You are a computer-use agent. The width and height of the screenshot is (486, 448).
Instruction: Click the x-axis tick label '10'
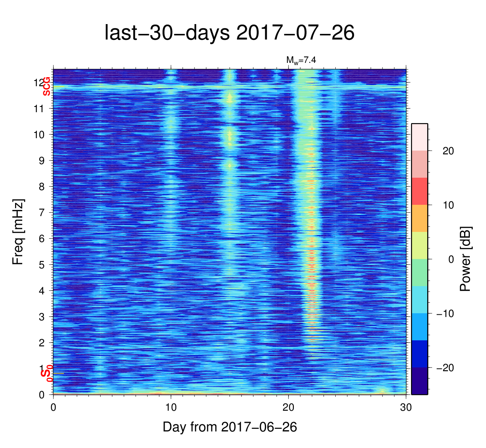[x=171, y=408]
